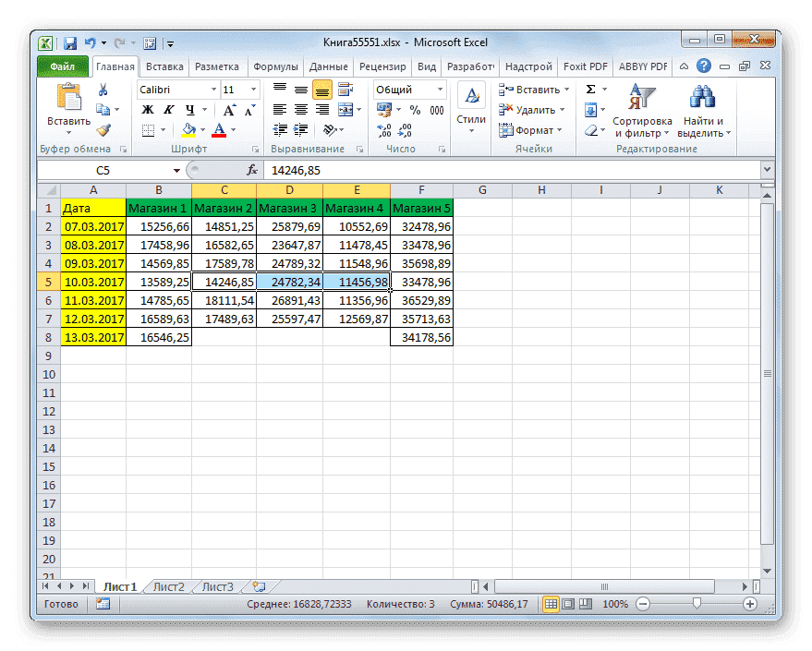The height and width of the screenshot is (651, 812).
Task: Click the Удалить cells button
Action: point(527,110)
